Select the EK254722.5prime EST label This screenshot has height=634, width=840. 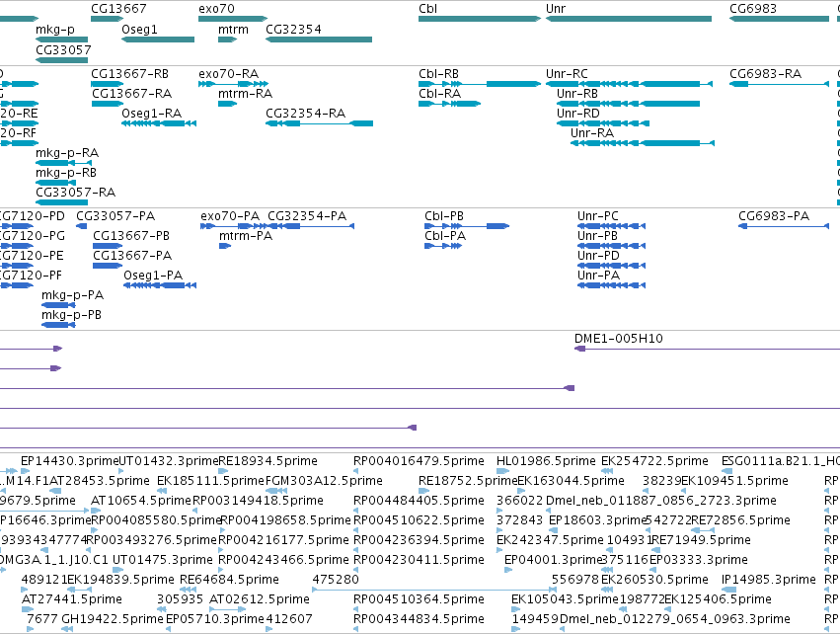pos(654,461)
